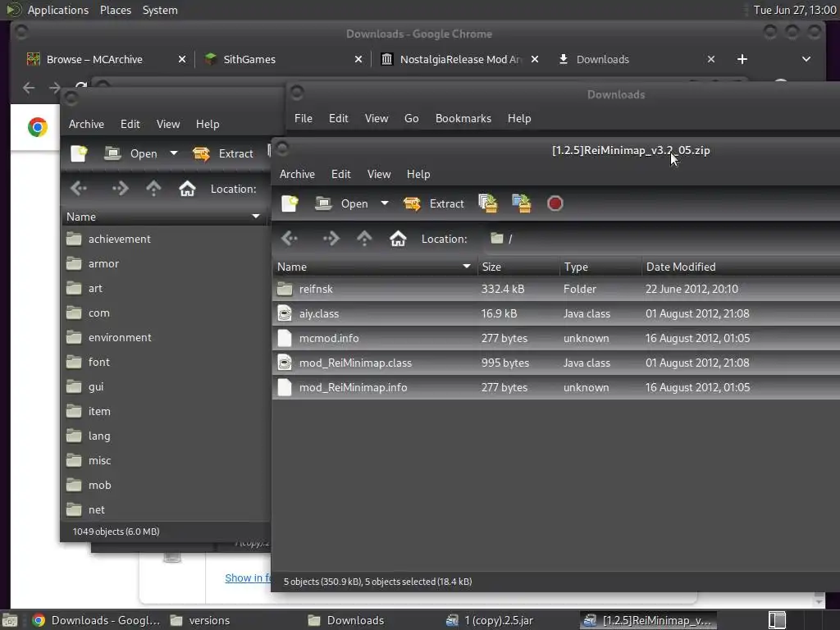Screen dimensions: 840x630
Task: Select the reifnsk folder row
Action: pyautogui.click(x=556, y=290)
